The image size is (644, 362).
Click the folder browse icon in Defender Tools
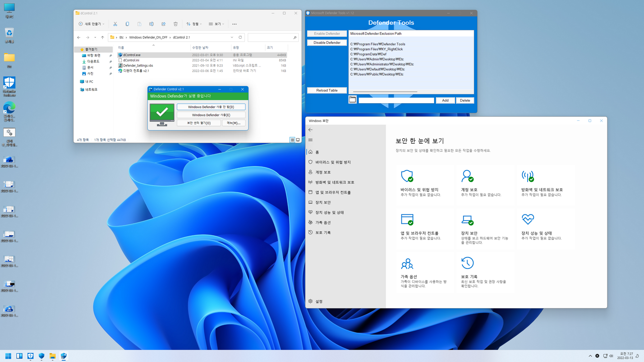tap(352, 100)
